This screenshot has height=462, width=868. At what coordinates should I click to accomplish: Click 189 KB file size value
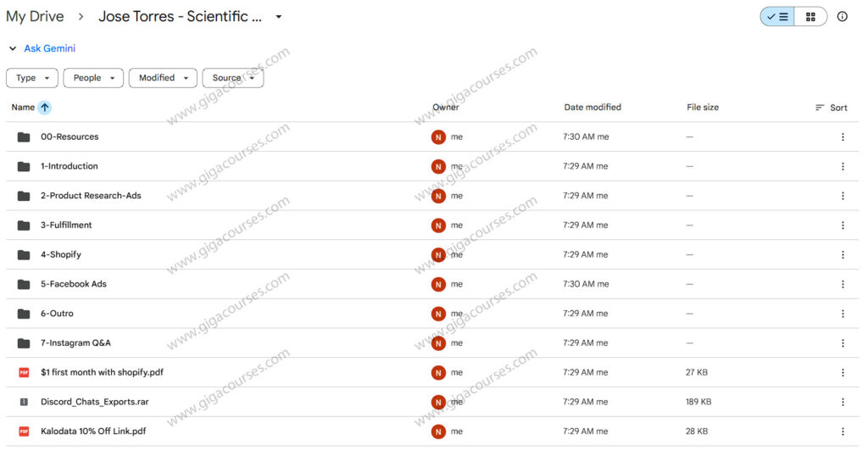698,402
